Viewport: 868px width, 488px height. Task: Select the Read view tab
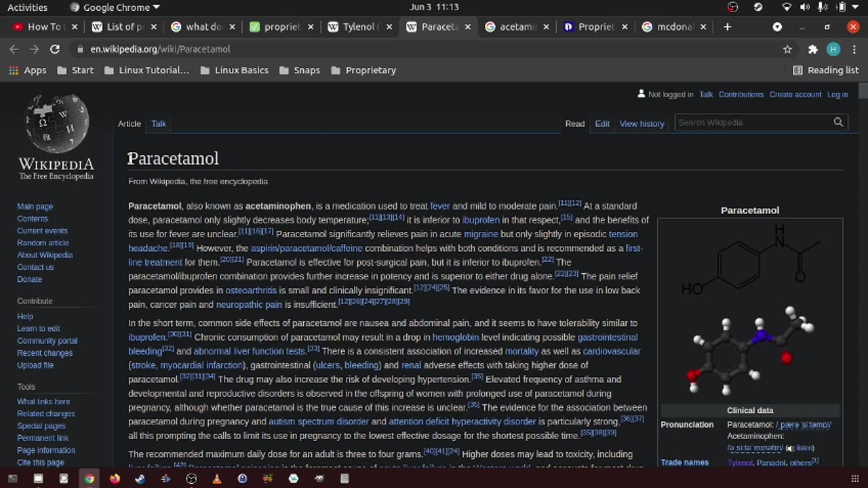[575, 123]
